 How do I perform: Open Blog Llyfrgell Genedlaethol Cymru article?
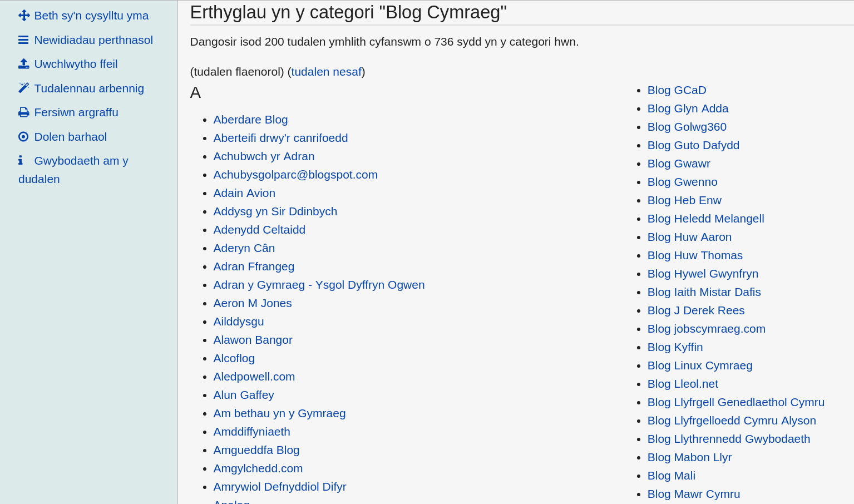click(x=736, y=402)
